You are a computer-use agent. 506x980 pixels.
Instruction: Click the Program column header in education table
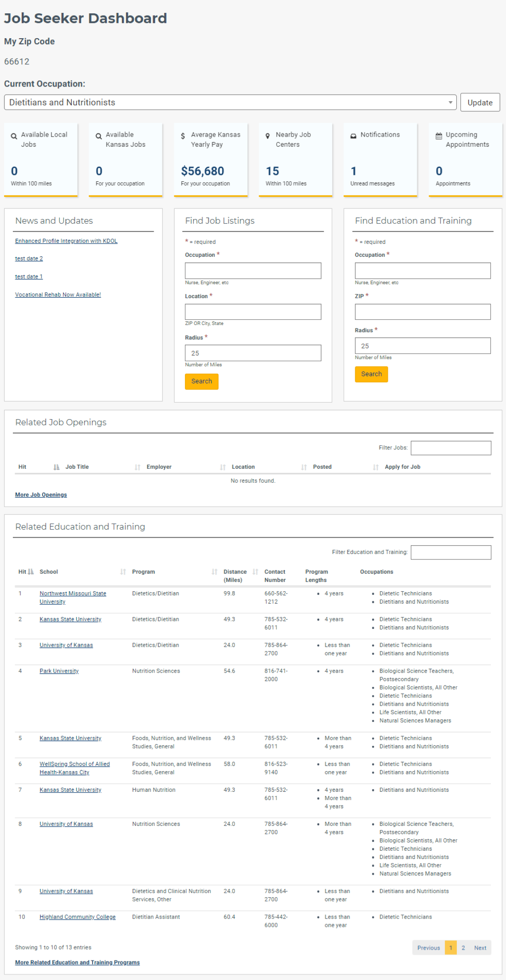pyautogui.click(x=144, y=572)
